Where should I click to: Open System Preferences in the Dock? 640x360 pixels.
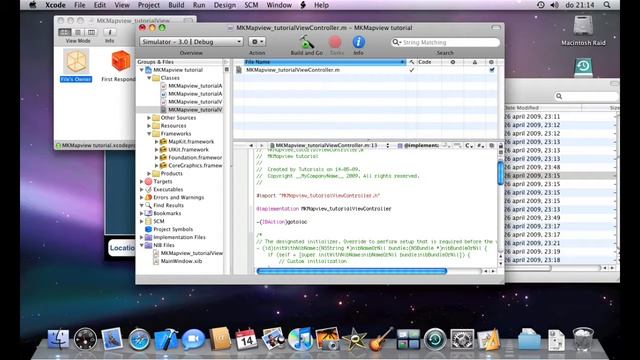(x=462, y=339)
